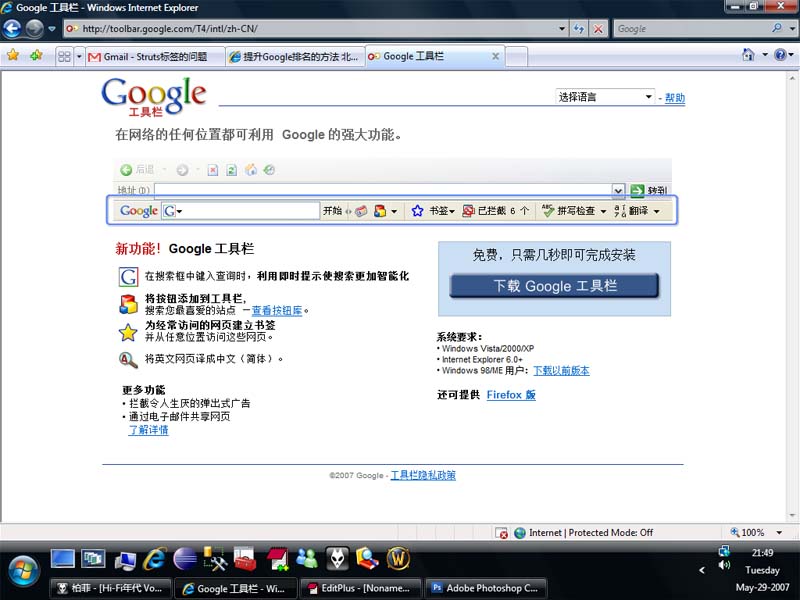This screenshot has width=800, height=600.
Task: Open the search provider options dropdown
Action: click(x=792, y=29)
